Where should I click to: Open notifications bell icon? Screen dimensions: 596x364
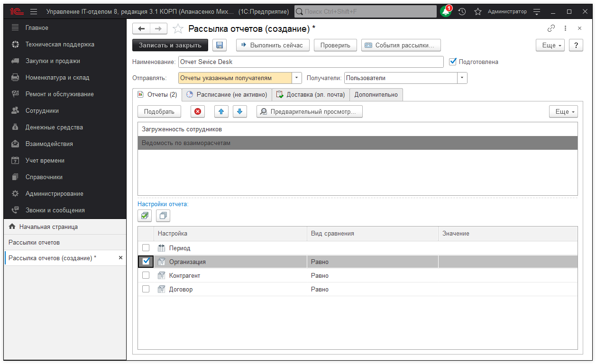coord(446,11)
